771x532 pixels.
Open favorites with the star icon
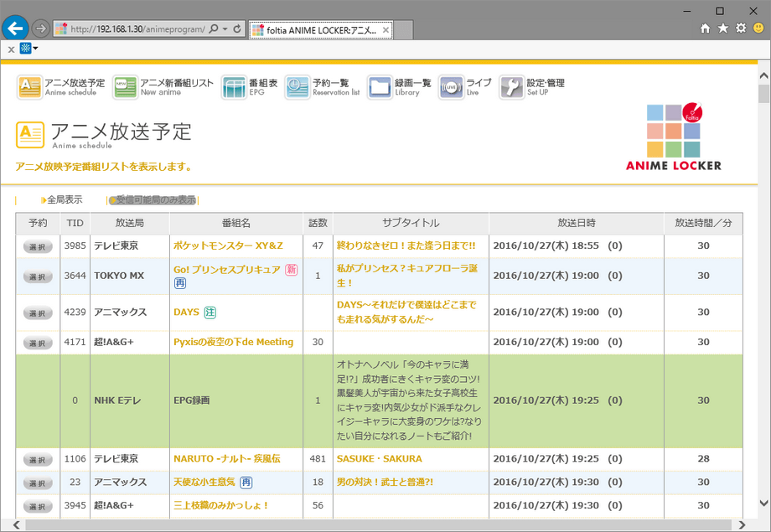point(722,28)
